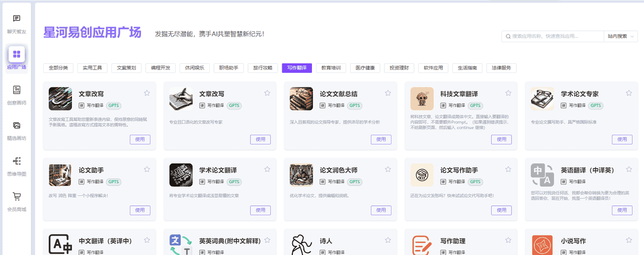
Task: Switch to the 实用工具 category
Action: [93, 68]
